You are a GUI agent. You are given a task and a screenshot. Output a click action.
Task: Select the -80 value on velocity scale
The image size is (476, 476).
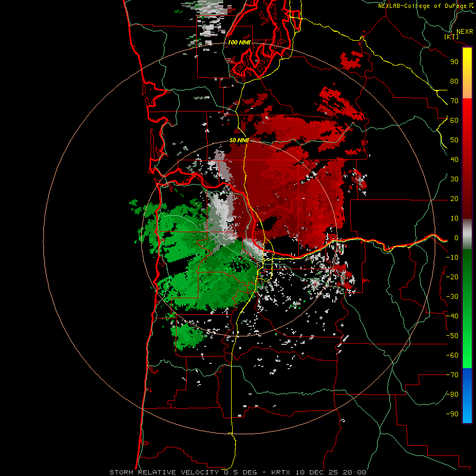[452, 395]
